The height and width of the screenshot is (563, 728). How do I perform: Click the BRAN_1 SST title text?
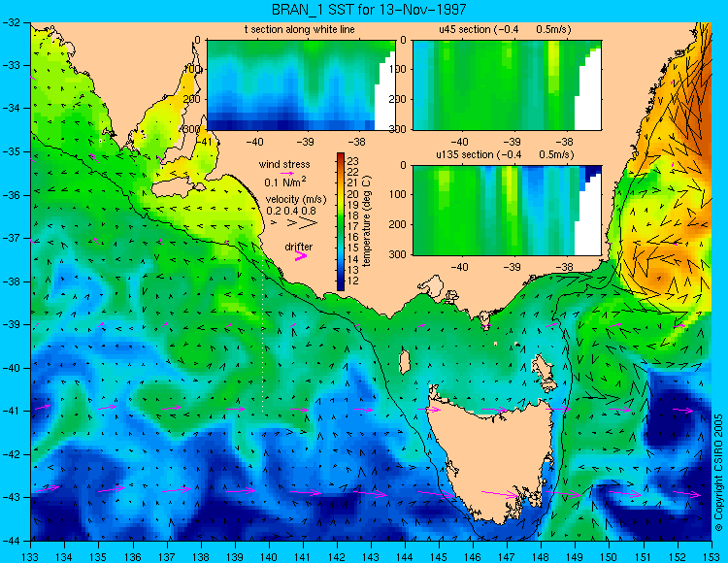[369, 10]
